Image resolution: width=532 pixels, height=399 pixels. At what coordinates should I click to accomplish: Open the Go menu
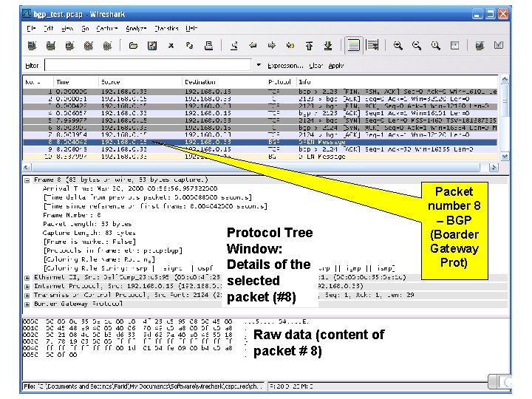click(85, 29)
